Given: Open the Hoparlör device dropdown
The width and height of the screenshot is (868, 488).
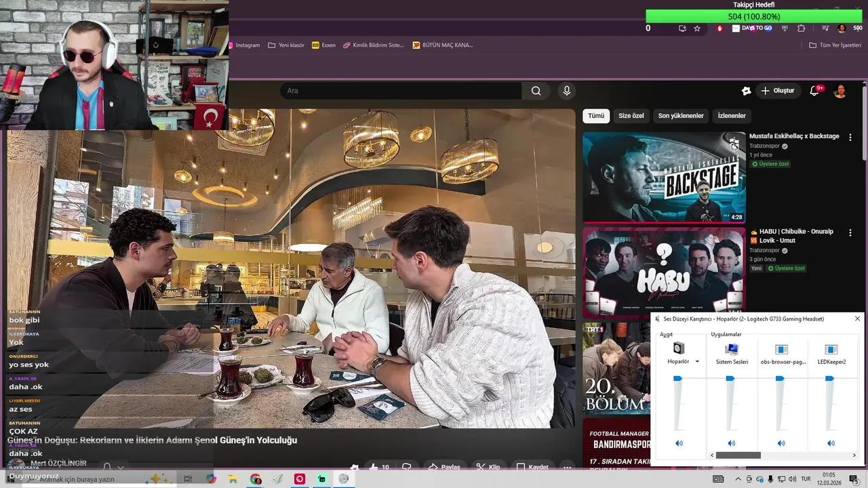Looking at the screenshot, I should click(697, 362).
